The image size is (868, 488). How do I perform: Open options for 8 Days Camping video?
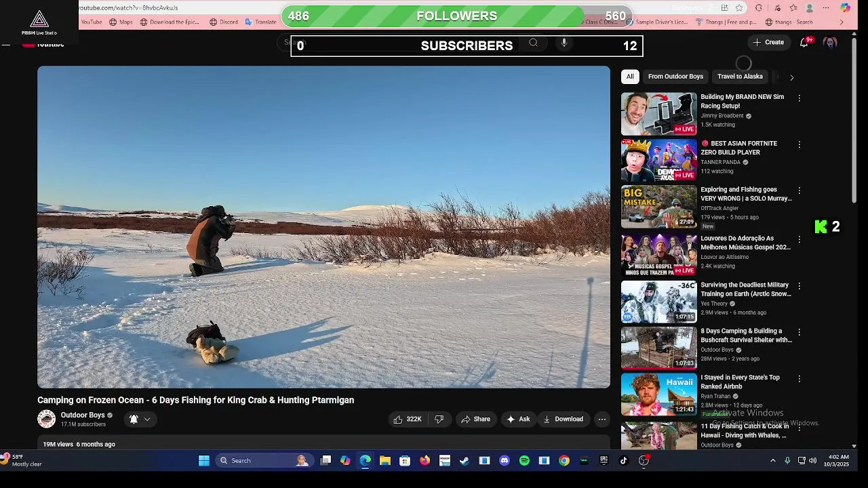coord(799,332)
